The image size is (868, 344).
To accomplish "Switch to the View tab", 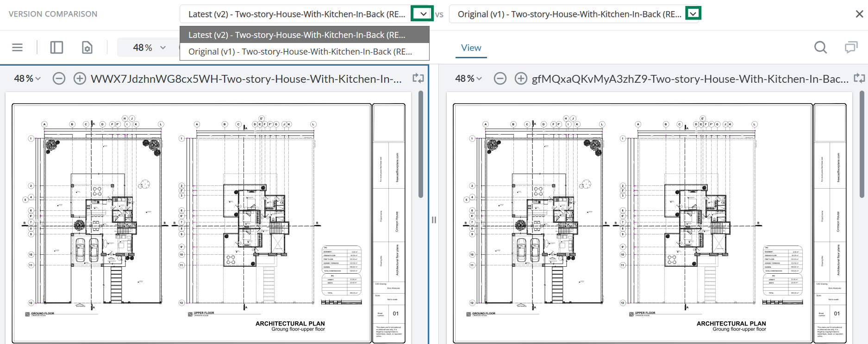I will coord(471,48).
